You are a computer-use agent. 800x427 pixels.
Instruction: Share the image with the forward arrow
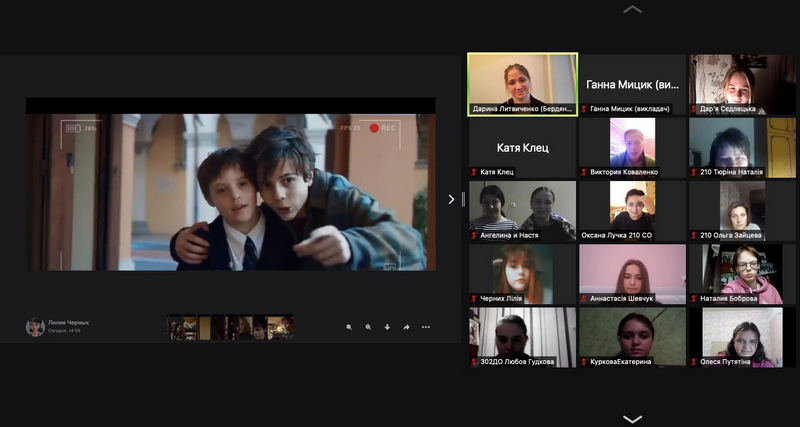click(x=407, y=327)
